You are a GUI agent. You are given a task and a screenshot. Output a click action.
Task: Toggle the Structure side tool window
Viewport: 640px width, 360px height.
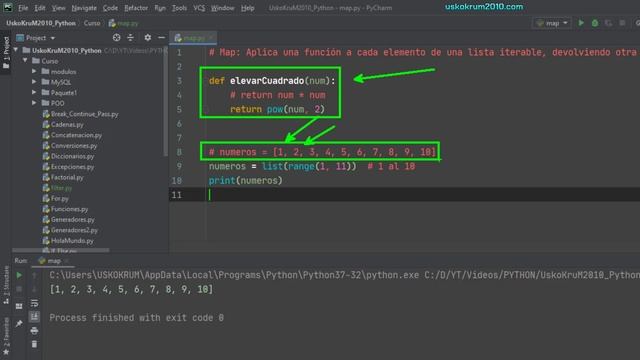pyautogui.click(x=6, y=285)
